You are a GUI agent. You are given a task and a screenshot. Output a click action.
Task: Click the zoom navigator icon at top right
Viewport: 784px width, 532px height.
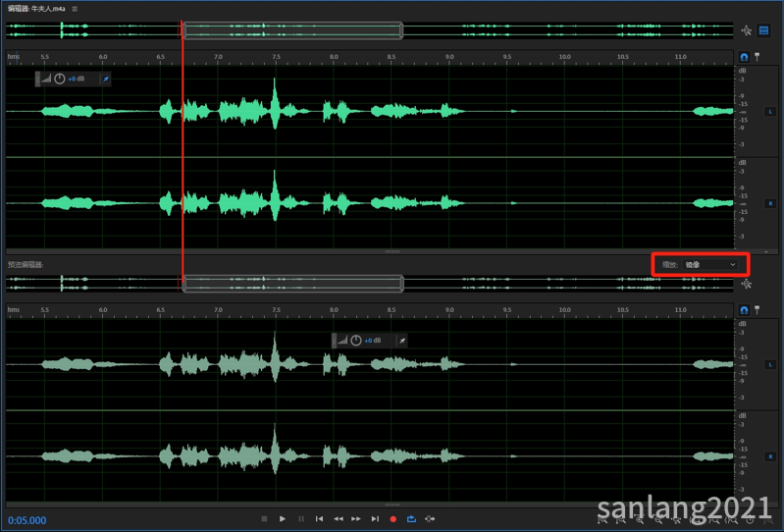747,30
